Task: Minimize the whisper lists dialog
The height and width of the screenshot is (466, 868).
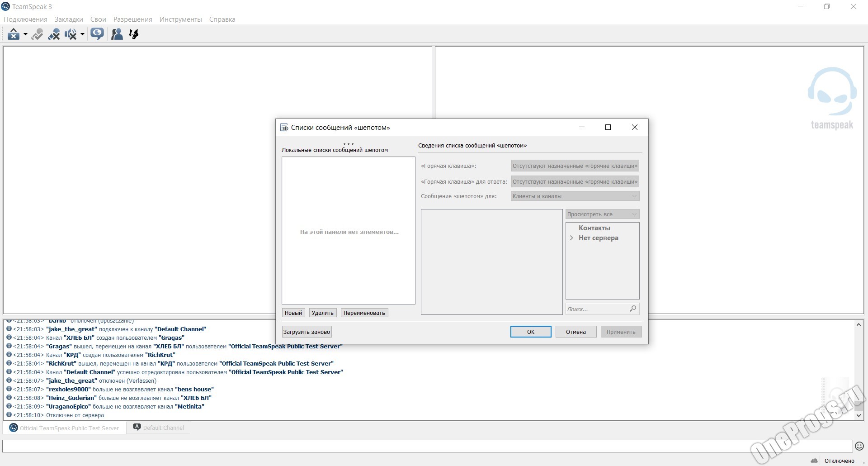Action: click(x=582, y=127)
